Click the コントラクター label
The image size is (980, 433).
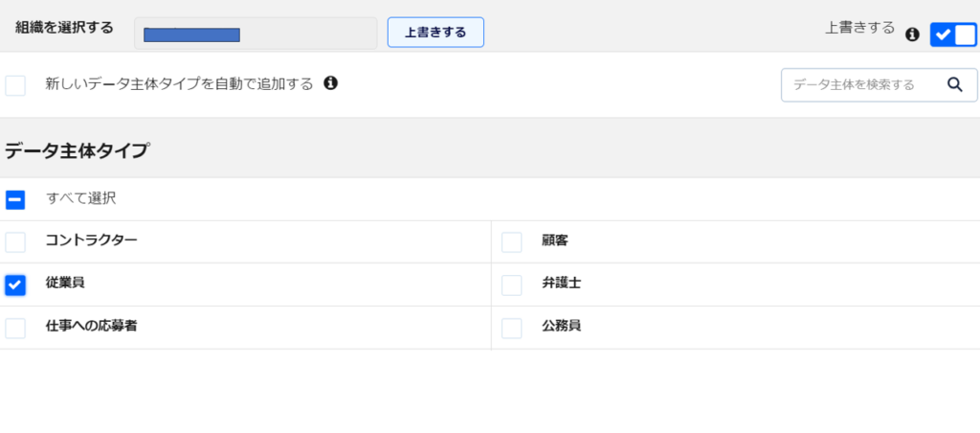[x=91, y=240]
